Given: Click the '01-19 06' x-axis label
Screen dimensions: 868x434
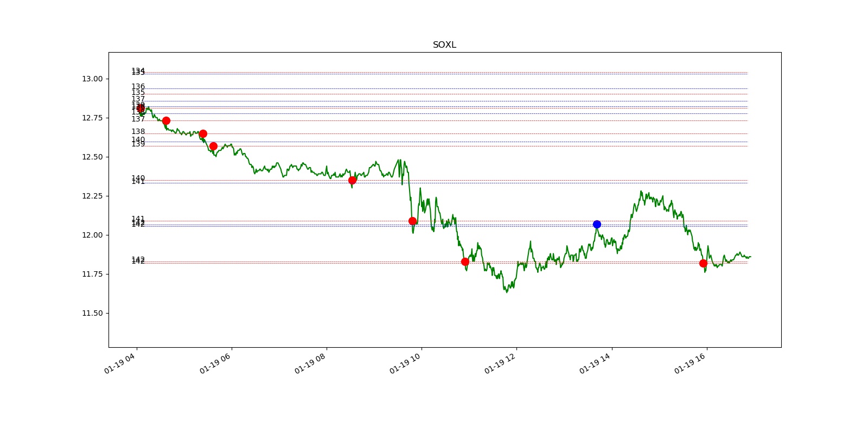Looking at the screenshot, I should [215, 362].
